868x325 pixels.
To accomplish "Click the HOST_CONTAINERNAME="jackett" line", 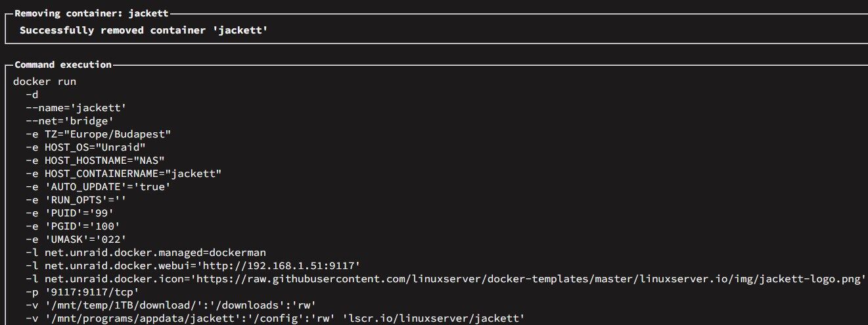I will [124, 173].
